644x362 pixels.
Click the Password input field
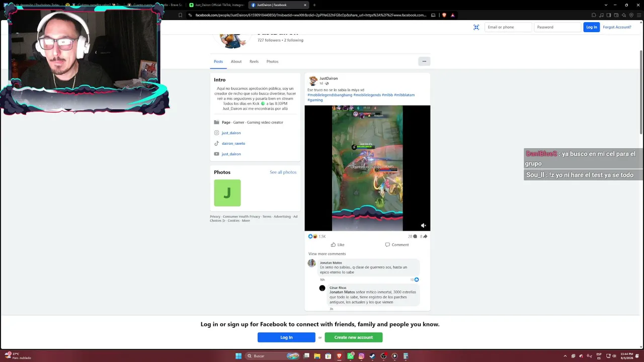pyautogui.click(x=557, y=27)
